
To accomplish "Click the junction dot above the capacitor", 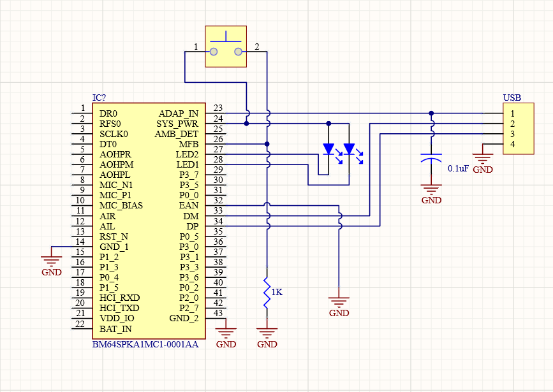I will tap(431, 113).
